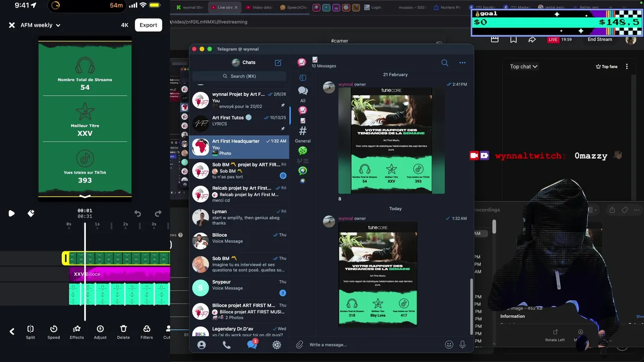The image size is (644, 362).
Task: Open the Telegram Calls phone icon
Action: 226,345
